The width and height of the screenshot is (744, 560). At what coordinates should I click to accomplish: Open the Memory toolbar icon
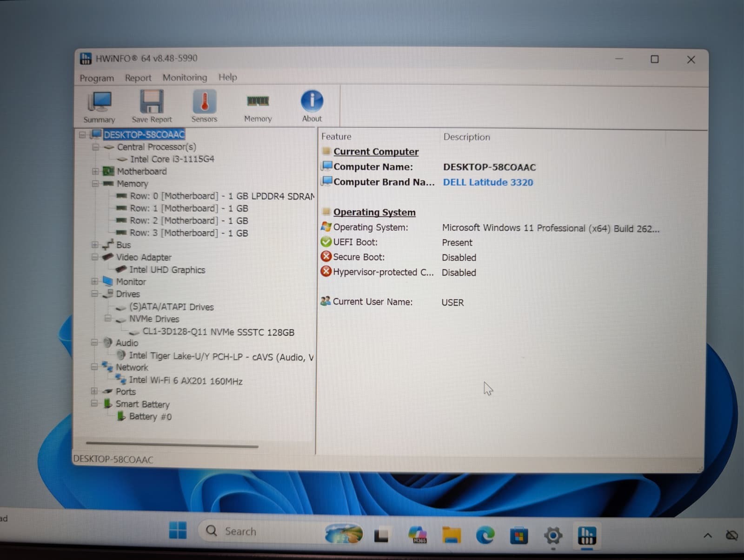pyautogui.click(x=258, y=108)
